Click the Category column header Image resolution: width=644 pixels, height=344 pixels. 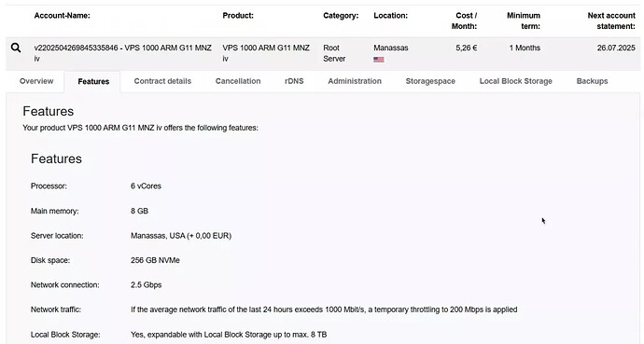[341, 16]
